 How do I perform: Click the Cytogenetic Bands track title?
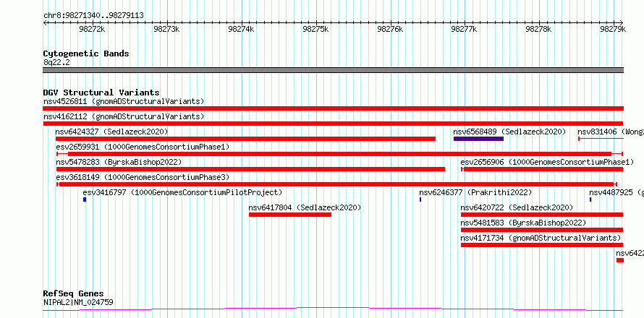86,53
